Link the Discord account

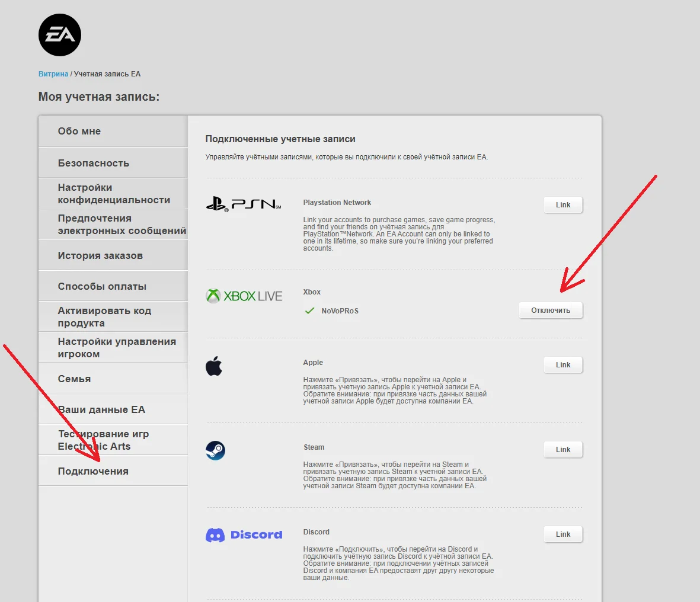click(563, 534)
